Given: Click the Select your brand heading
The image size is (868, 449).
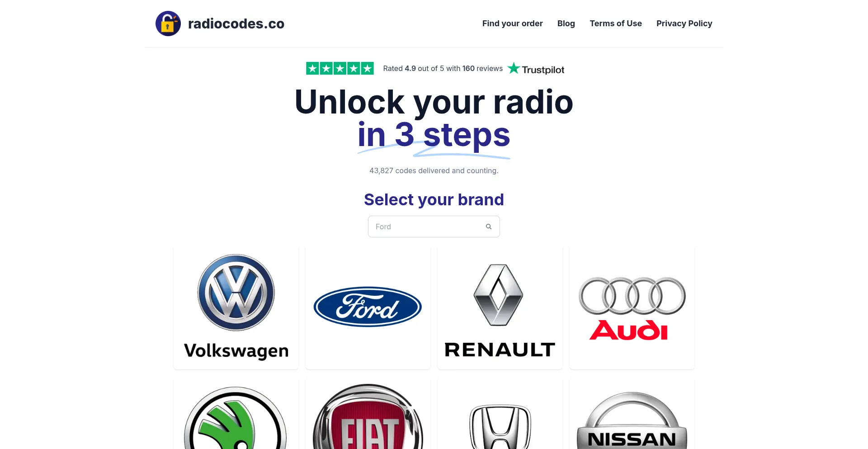Looking at the screenshot, I should point(434,199).
